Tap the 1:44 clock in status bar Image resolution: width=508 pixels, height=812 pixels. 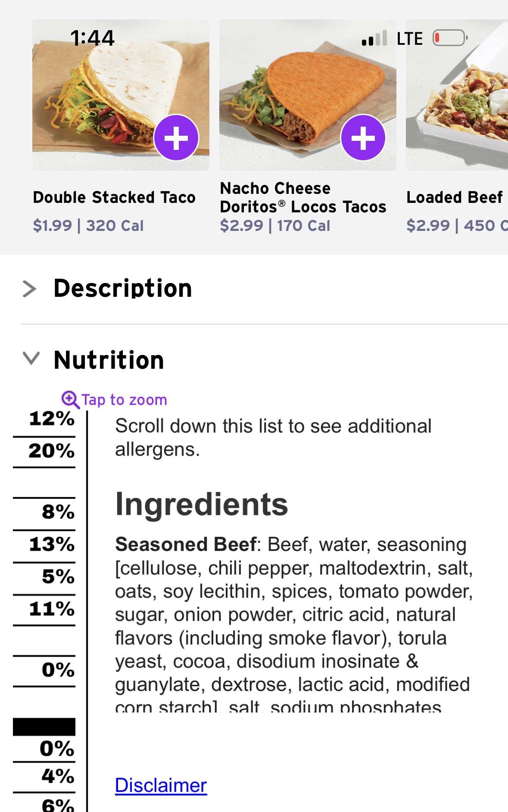coord(93,38)
